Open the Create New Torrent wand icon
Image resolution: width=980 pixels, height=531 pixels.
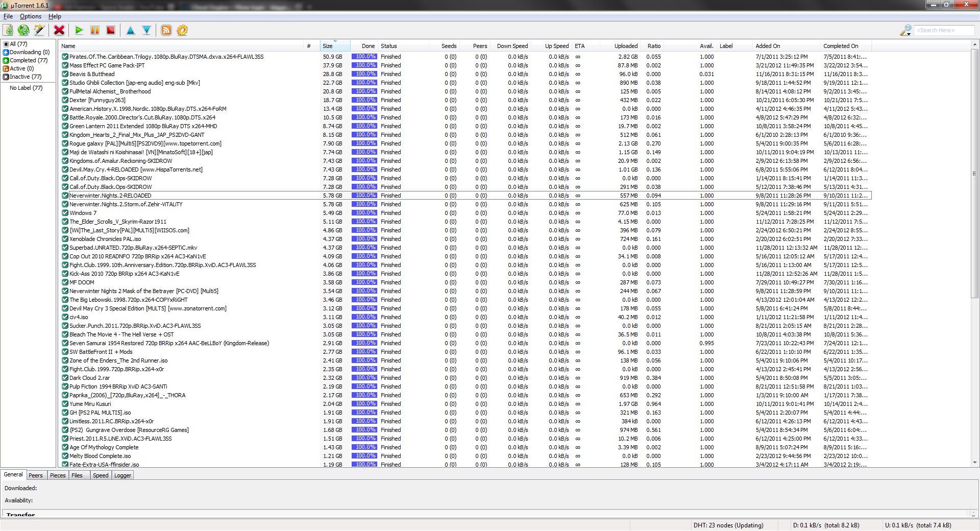pyautogui.click(x=39, y=30)
